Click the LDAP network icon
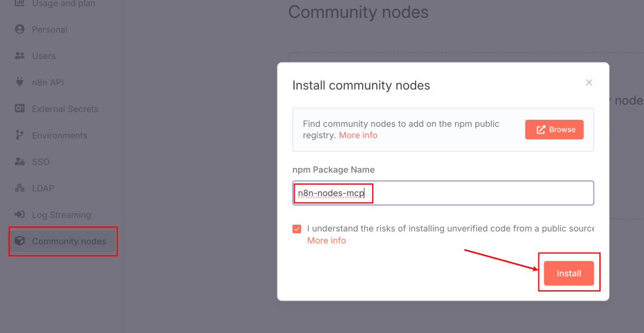Image resolution: width=644 pixels, height=333 pixels. click(19, 188)
